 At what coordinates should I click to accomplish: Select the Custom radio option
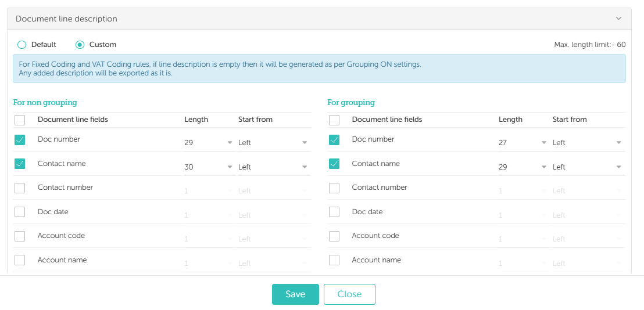80,45
